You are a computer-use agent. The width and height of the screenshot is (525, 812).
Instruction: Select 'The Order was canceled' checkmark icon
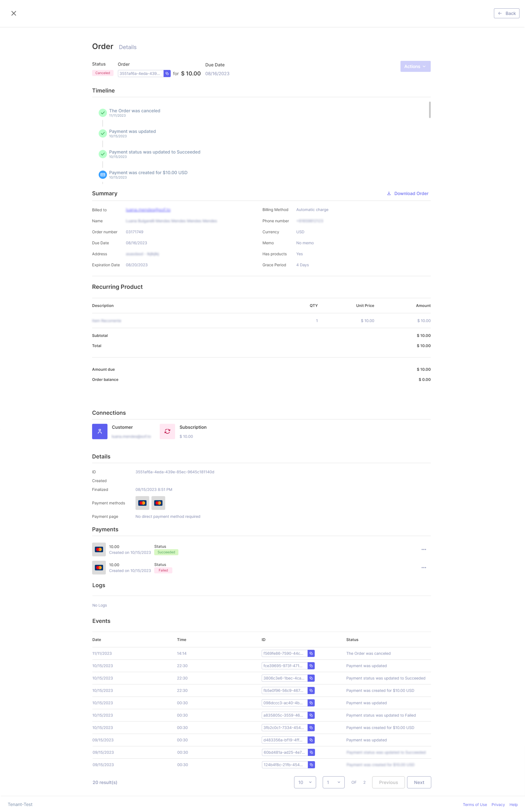click(x=103, y=113)
